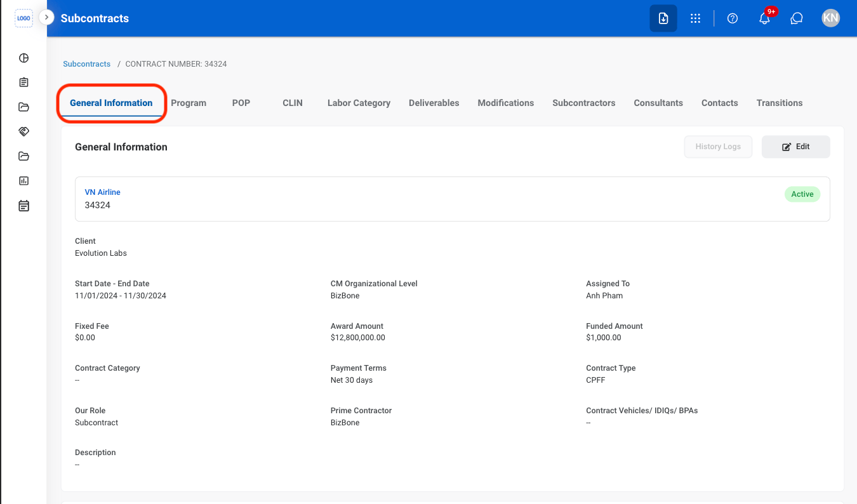The image size is (857, 504).
Task: Expand the sidebar with the chevron arrow
Action: click(x=46, y=17)
